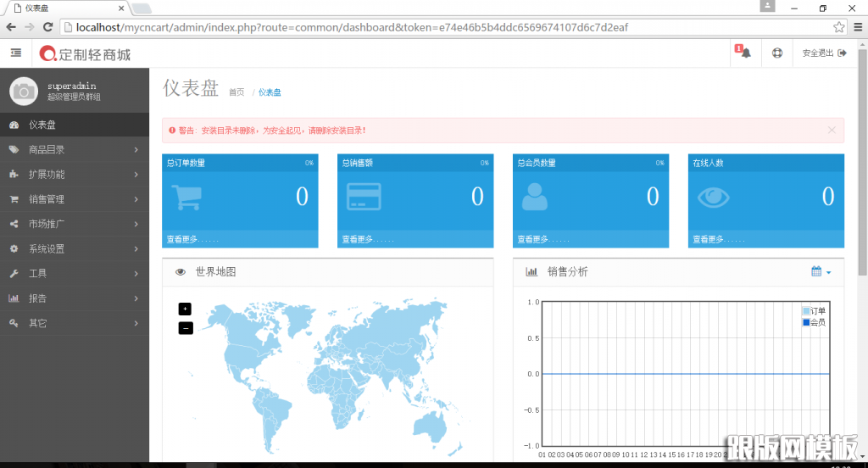
Task: Open 仪表盘 in the sidebar
Action: (x=75, y=125)
